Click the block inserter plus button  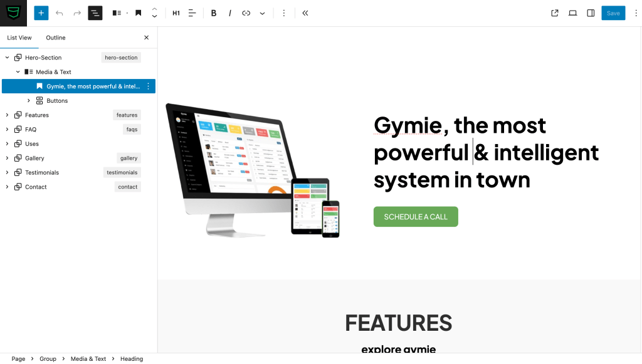pyautogui.click(x=41, y=13)
